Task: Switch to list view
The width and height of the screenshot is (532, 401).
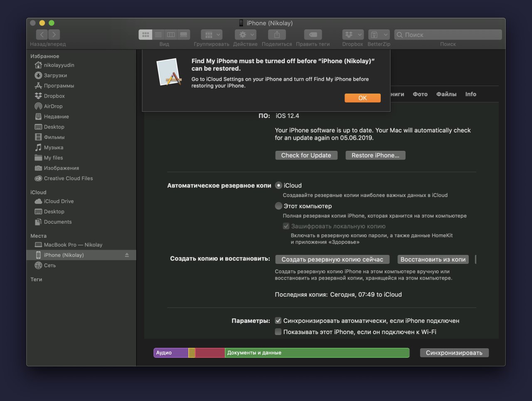Action: [x=158, y=34]
